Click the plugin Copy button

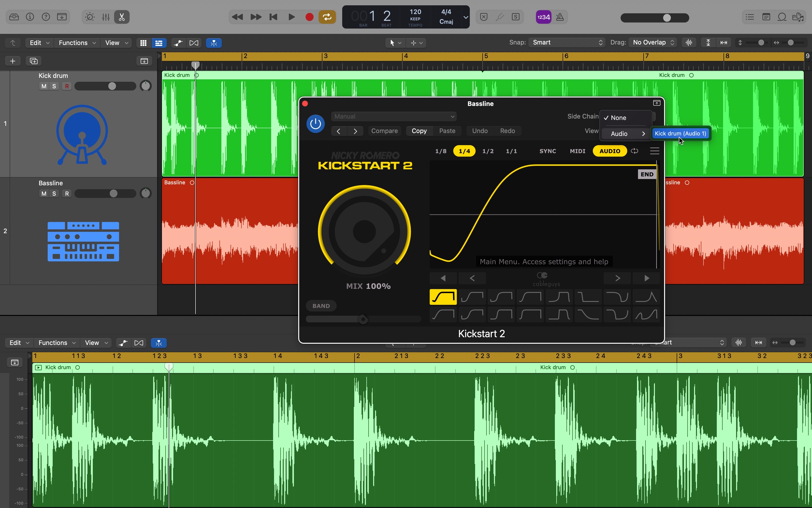click(x=419, y=131)
